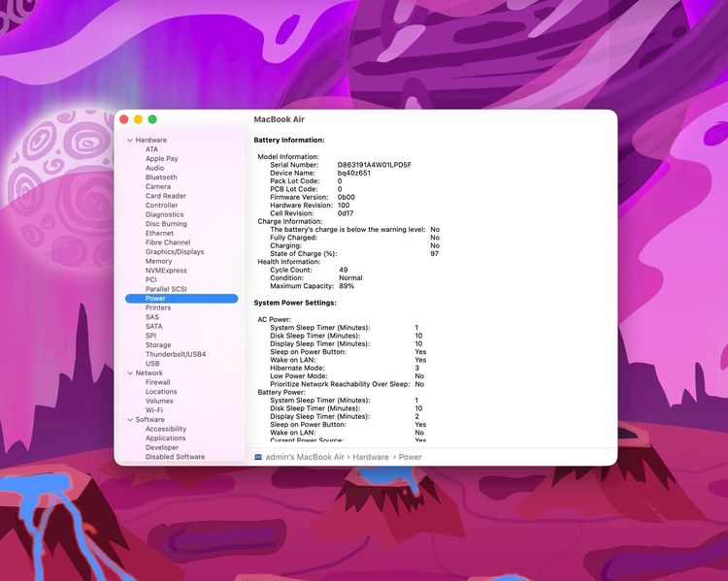Open the SAS entry
The height and width of the screenshot is (581, 728).
pos(152,317)
